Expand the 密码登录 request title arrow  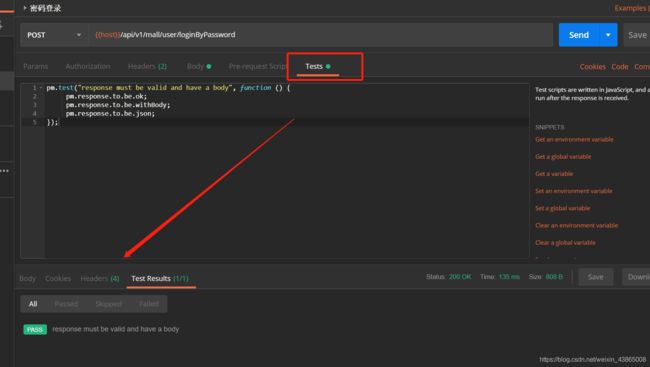click(25, 8)
